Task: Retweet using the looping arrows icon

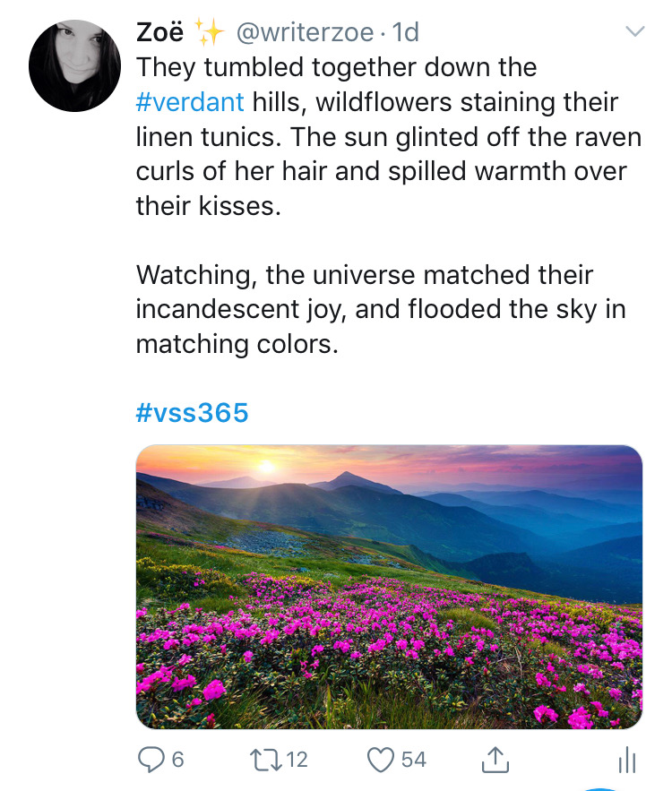Action: point(266,760)
